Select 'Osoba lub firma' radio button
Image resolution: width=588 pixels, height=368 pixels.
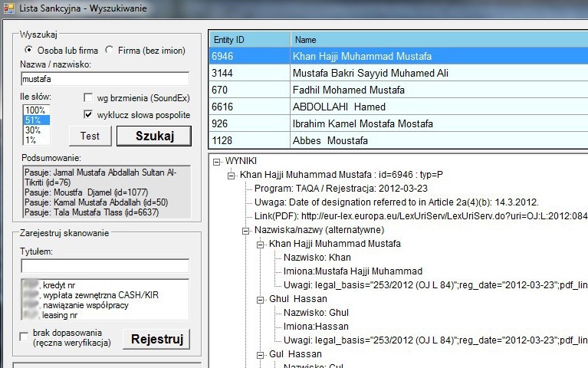coord(29,51)
